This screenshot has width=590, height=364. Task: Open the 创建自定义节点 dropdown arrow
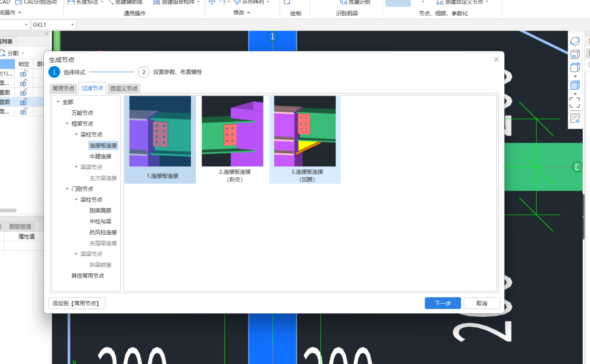coord(487,2)
